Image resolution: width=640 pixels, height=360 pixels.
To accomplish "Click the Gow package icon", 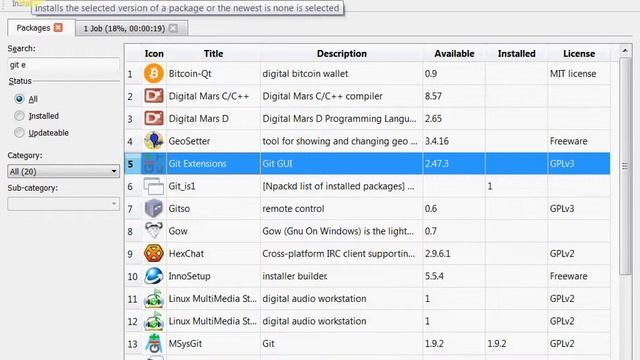I will coord(153,231).
